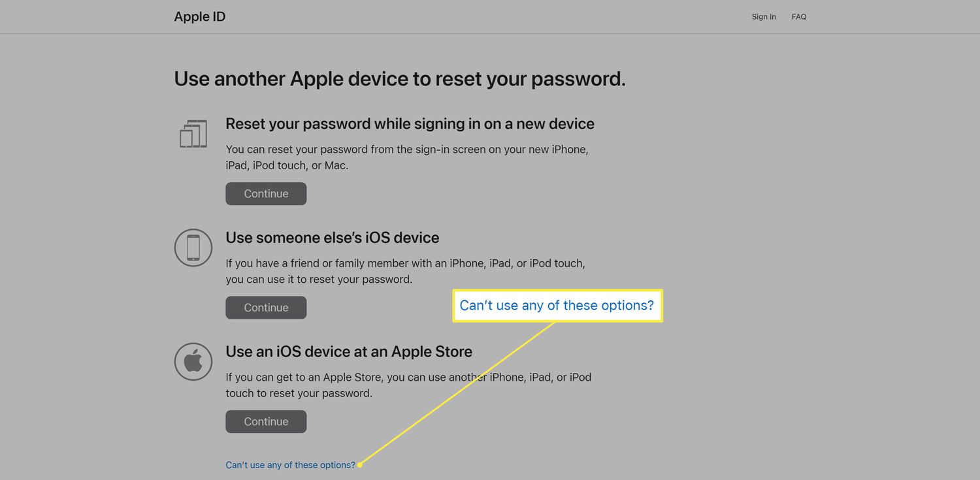
Task: Click "Use someone else's iOS device" heading
Action: pyautogui.click(x=332, y=238)
